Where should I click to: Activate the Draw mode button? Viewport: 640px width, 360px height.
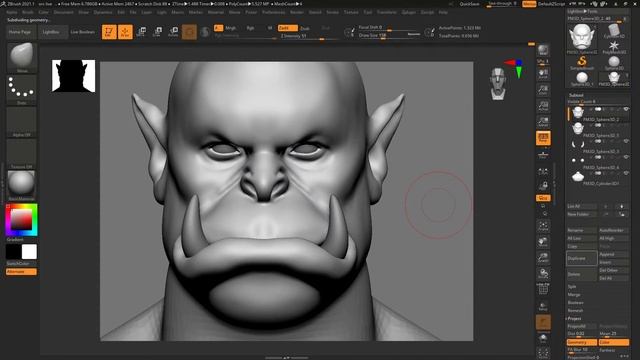pos(125,32)
